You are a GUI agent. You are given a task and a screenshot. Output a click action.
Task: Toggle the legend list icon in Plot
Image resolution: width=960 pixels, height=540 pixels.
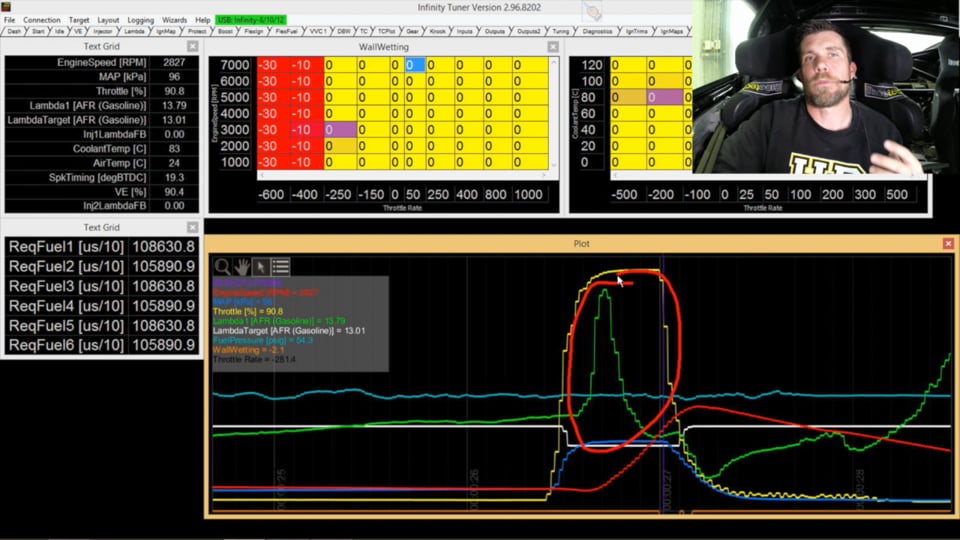click(x=280, y=266)
